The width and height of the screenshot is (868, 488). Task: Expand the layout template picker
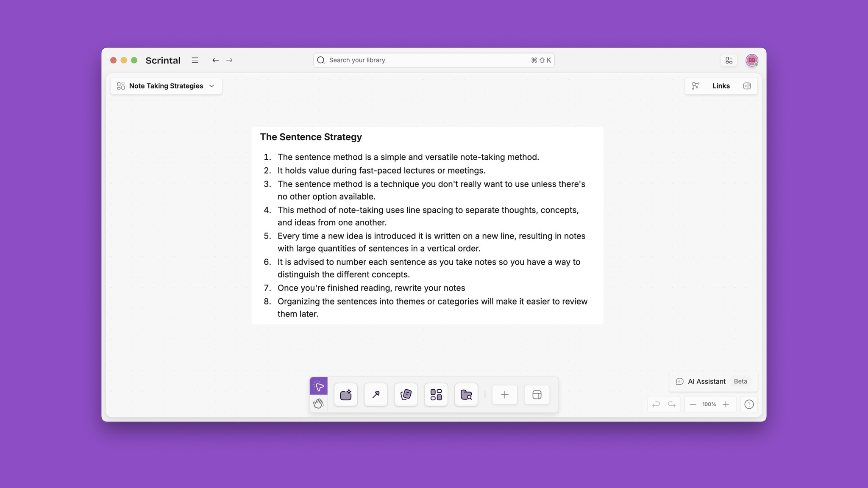pyautogui.click(x=537, y=394)
